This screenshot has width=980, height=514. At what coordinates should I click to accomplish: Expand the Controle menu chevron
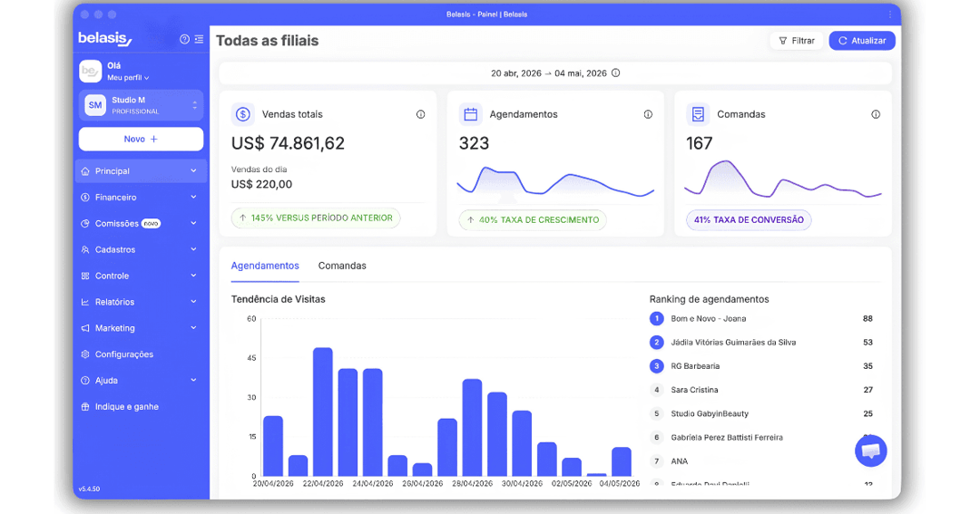click(194, 276)
